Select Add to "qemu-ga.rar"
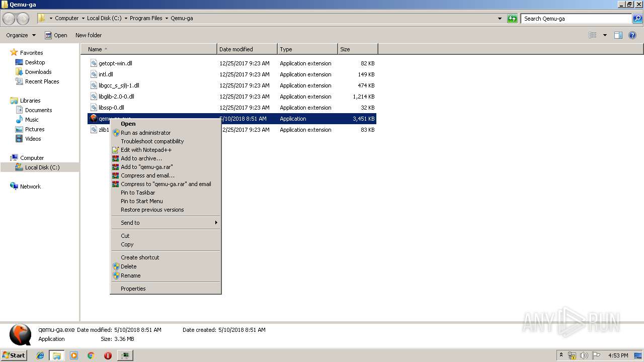The image size is (644, 362). point(166,167)
